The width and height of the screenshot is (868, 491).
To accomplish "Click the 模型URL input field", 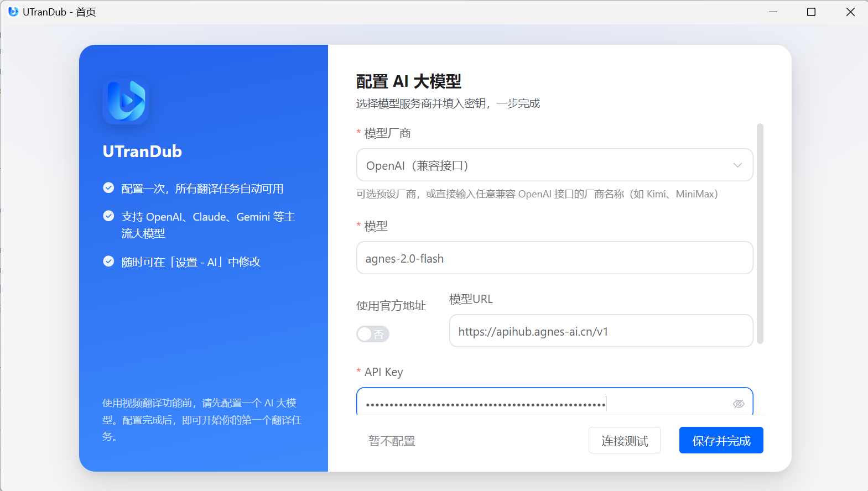I will 601,331.
